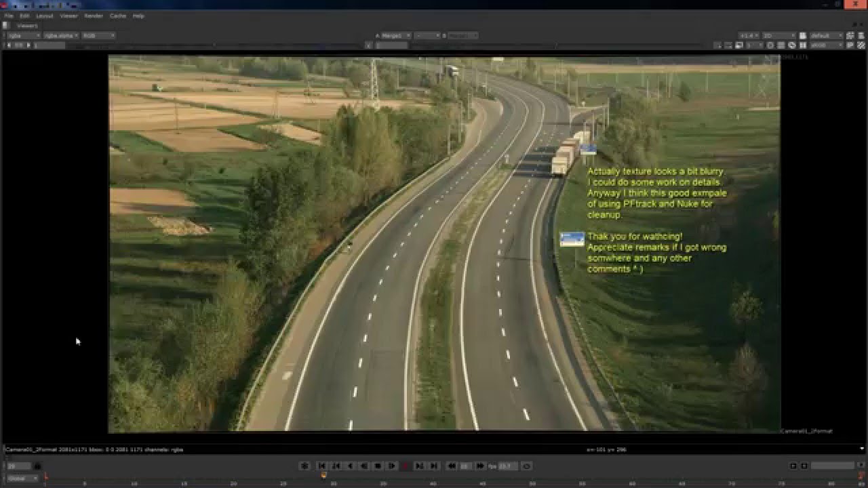Toggle the playback loop mode icon
This screenshot has height=488, width=868.
526,466
